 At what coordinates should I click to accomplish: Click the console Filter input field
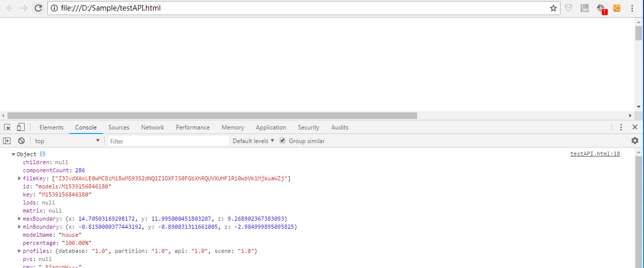point(169,141)
